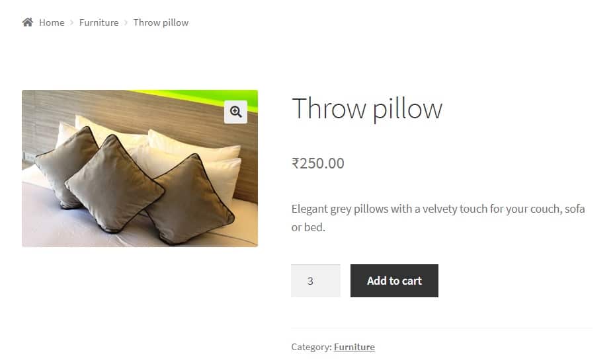Click the Add to cart button
The height and width of the screenshot is (364, 615).
[x=394, y=281]
